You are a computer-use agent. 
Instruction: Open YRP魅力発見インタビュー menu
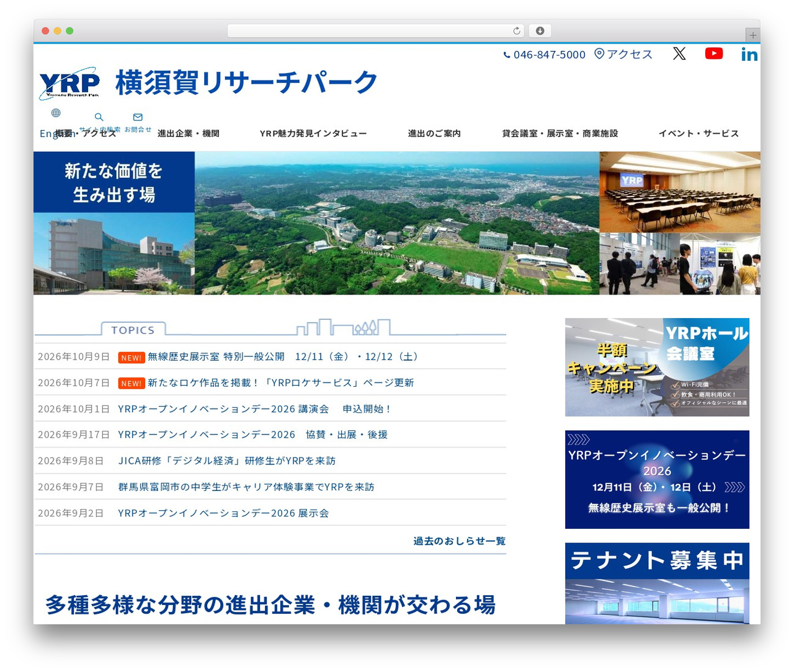pos(313,133)
